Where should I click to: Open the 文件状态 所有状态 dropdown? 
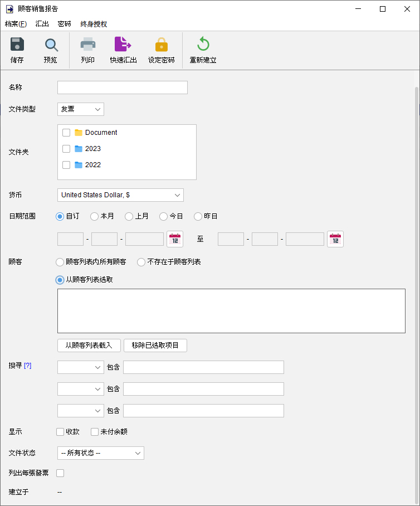pyautogui.click(x=101, y=453)
